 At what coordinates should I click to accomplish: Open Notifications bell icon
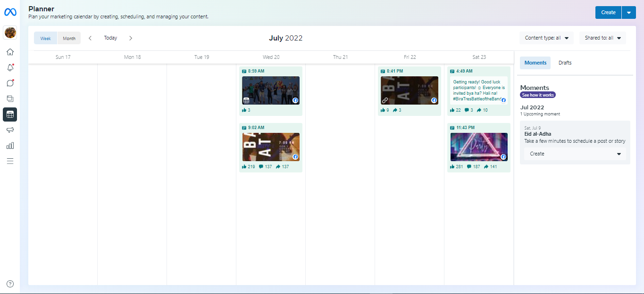click(x=10, y=67)
